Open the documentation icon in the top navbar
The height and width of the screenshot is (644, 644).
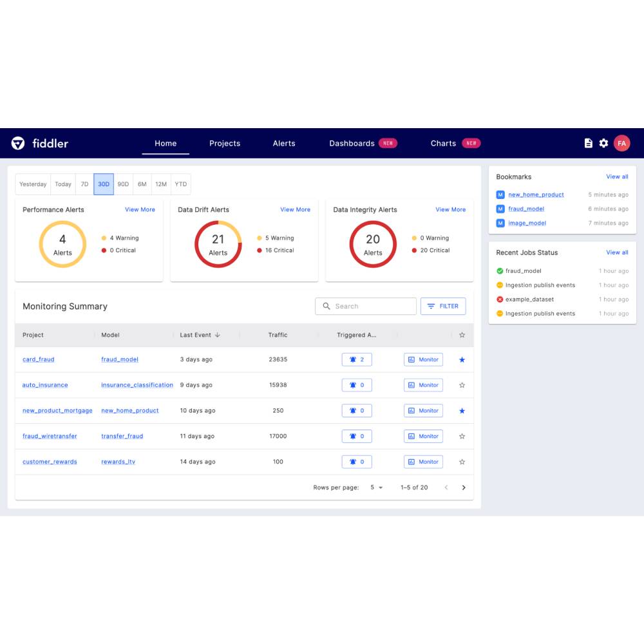[588, 143]
